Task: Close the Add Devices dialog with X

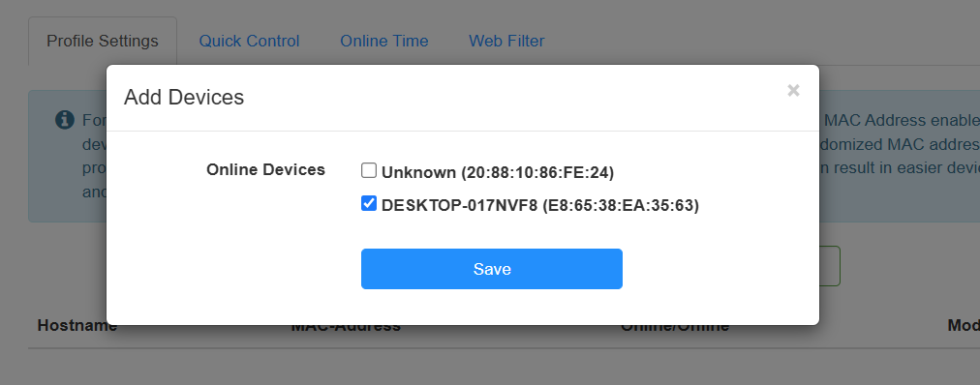Action: point(793,91)
